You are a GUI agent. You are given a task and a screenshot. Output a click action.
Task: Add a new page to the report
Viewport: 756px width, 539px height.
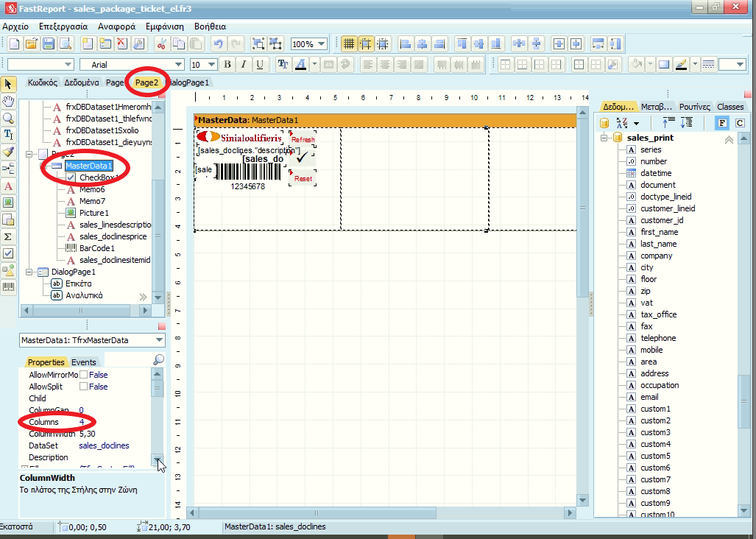[x=88, y=44]
